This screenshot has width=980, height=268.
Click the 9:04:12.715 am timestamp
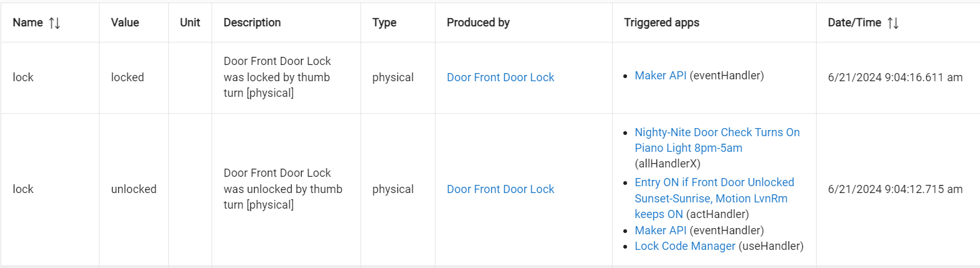pos(895,189)
